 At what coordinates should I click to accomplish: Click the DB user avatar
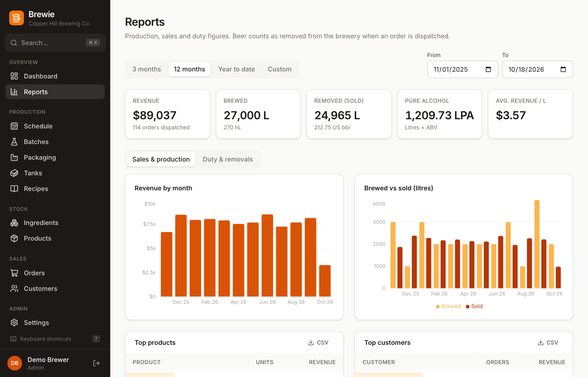tap(15, 363)
